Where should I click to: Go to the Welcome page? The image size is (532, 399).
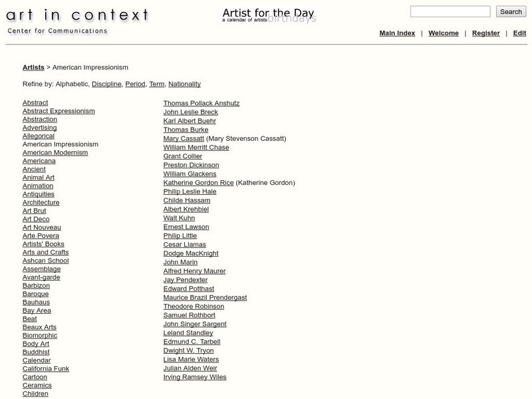tap(444, 33)
